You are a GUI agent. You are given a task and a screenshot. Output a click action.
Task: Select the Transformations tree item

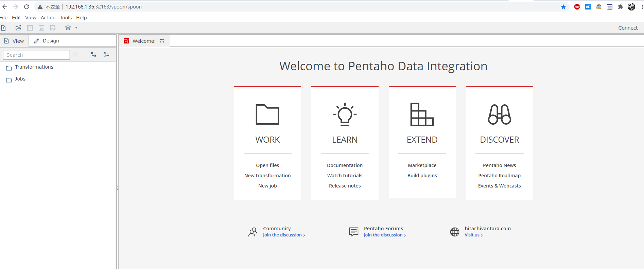pyautogui.click(x=34, y=67)
